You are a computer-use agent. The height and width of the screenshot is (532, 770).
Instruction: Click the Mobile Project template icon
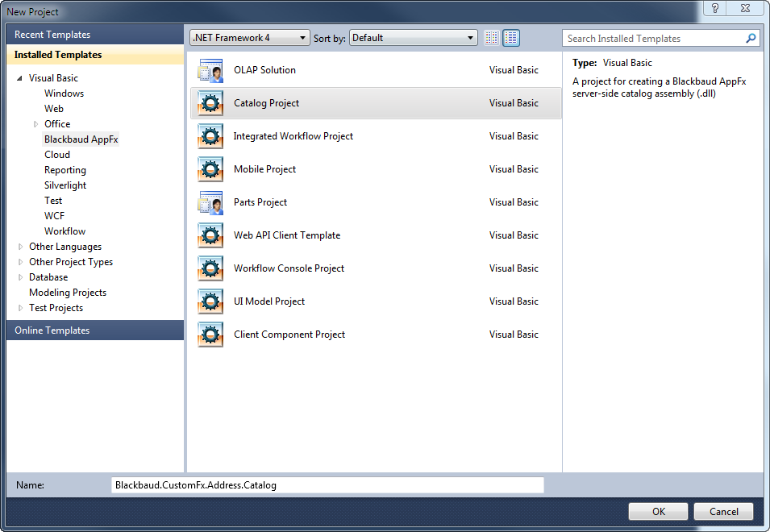tap(210, 169)
